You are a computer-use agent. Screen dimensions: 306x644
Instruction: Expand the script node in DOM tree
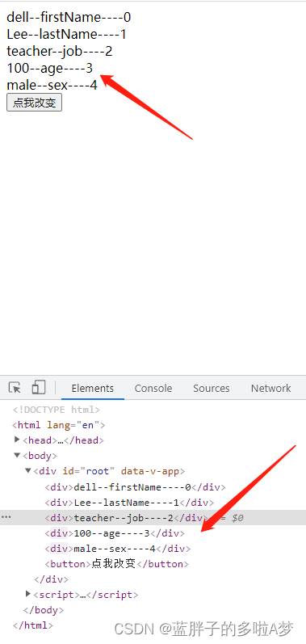[x=28, y=594]
